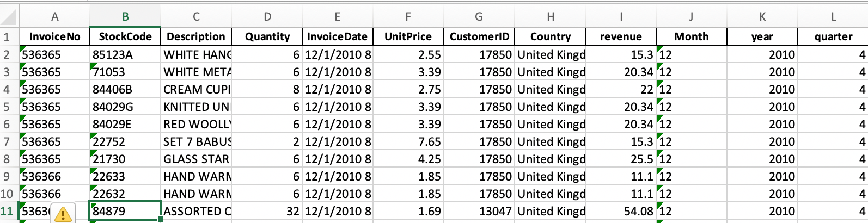Screen dimensions: 868x223
Task: Select stock code cell 84406B
Action: pos(125,89)
